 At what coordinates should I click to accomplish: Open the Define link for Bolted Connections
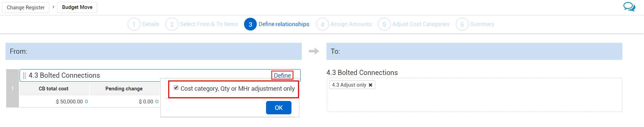(x=282, y=75)
